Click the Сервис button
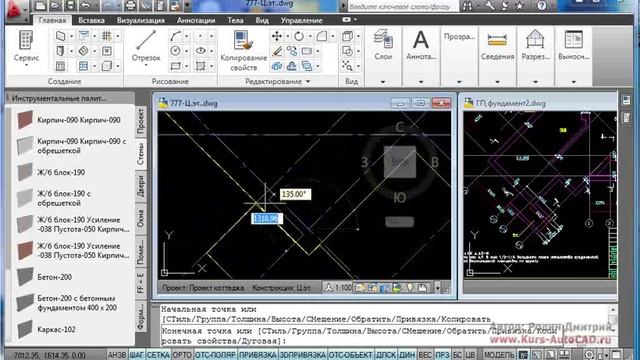This screenshot has height=360, width=640. pyautogui.click(x=26, y=47)
